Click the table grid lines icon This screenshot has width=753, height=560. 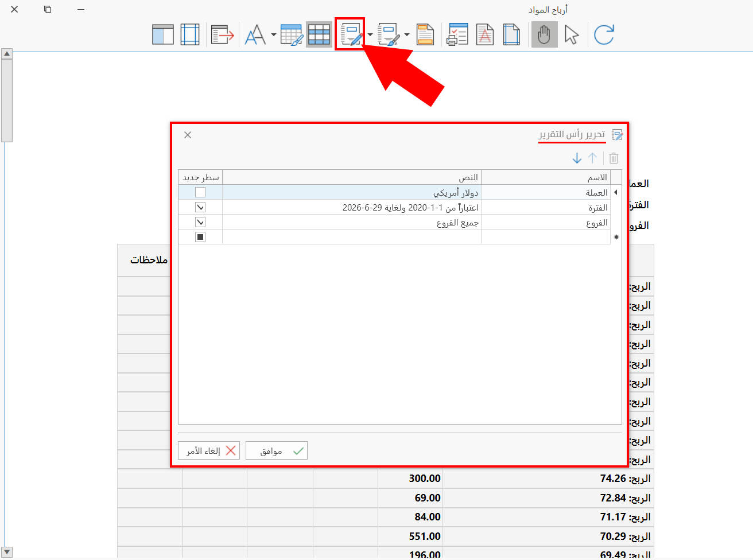click(x=319, y=34)
